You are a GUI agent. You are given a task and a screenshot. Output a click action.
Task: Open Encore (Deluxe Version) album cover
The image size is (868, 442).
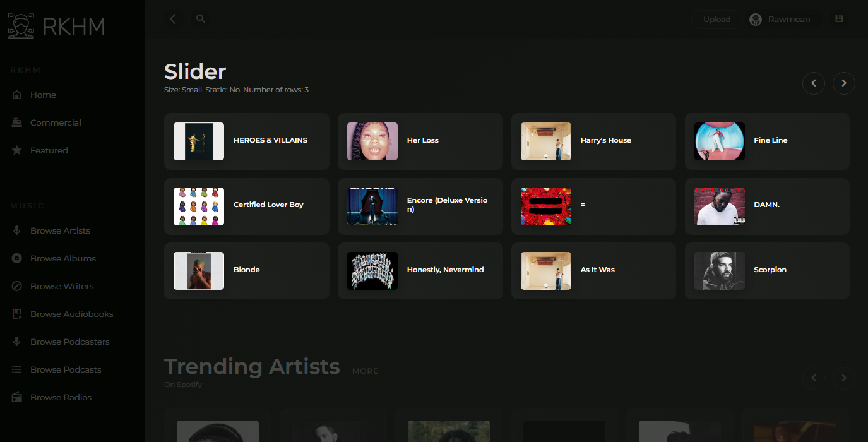pos(372,206)
